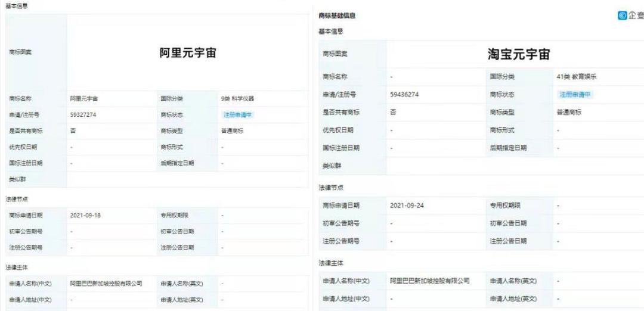Click the 是否共有商标 value 否 in right panel
The image size is (644, 311).
pyautogui.click(x=393, y=112)
